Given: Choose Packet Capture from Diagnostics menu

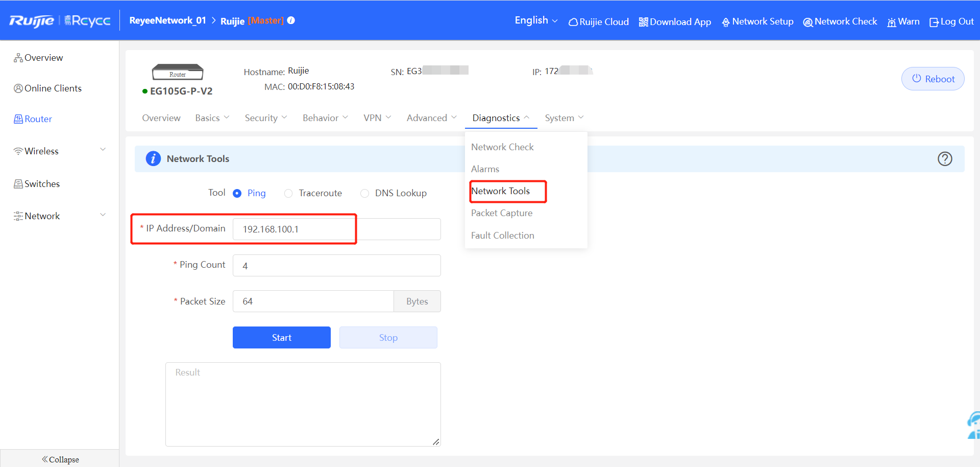Looking at the screenshot, I should pyautogui.click(x=501, y=213).
